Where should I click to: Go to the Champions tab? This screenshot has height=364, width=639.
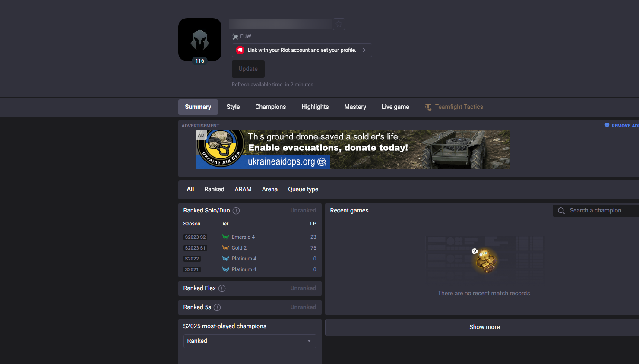tap(271, 107)
